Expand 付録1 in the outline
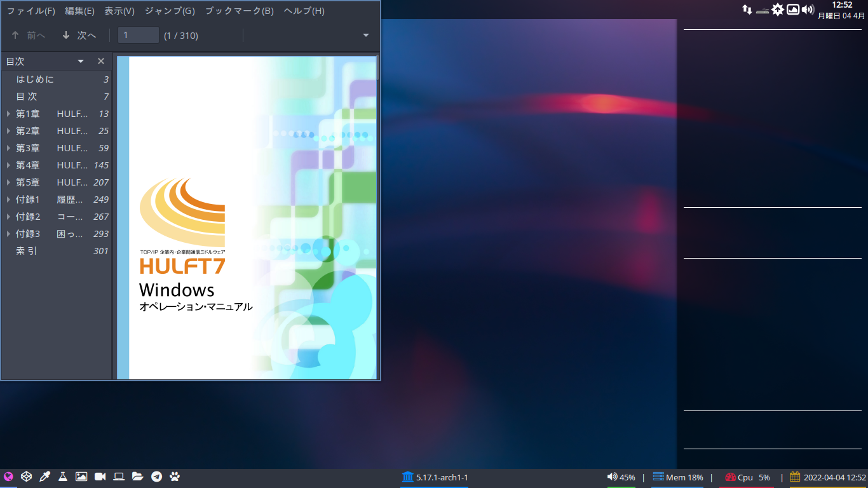The width and height of the screenshot is (868, 488). 8,200
